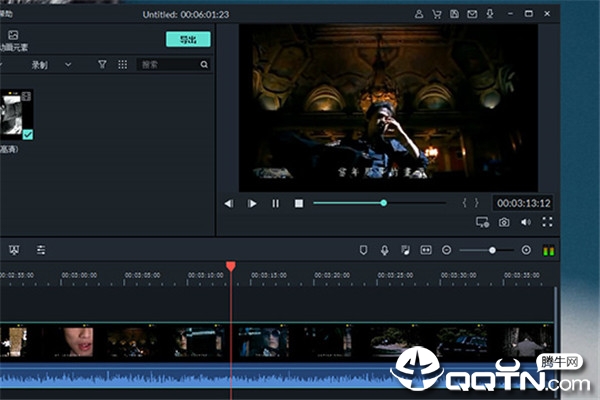
Task: Add a marker using the timeline marker icon
Action: pyautogui.click(x=363, y=249)
